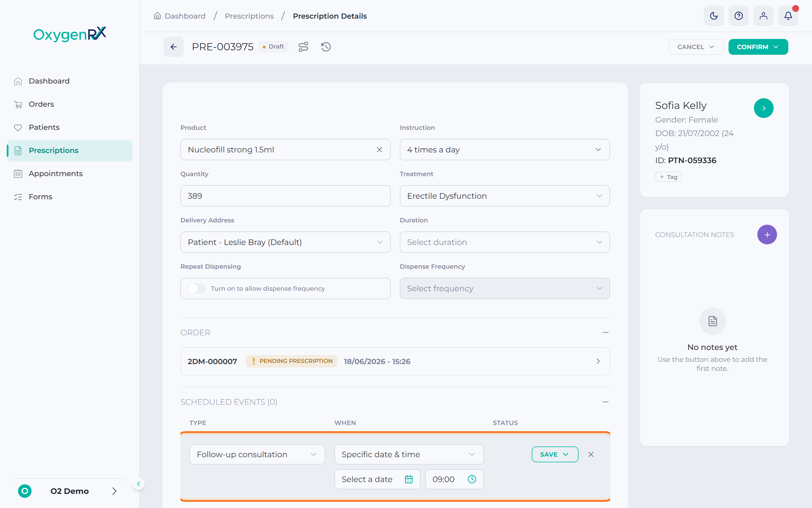Click the order ID 2DM-000007
Screen dimensions: 812x508
pos(212,362)
